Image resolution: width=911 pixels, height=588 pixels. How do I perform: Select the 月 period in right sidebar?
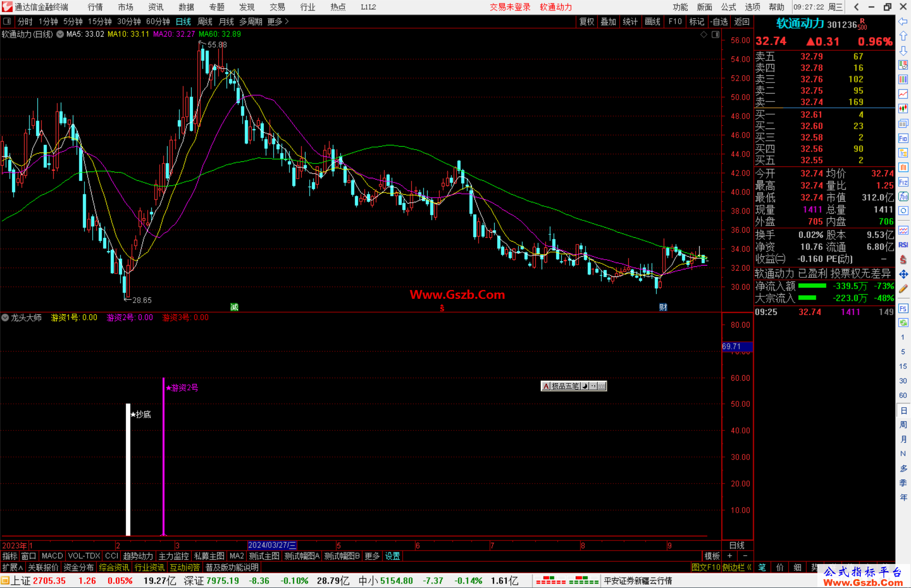click(x=903, y=439)
